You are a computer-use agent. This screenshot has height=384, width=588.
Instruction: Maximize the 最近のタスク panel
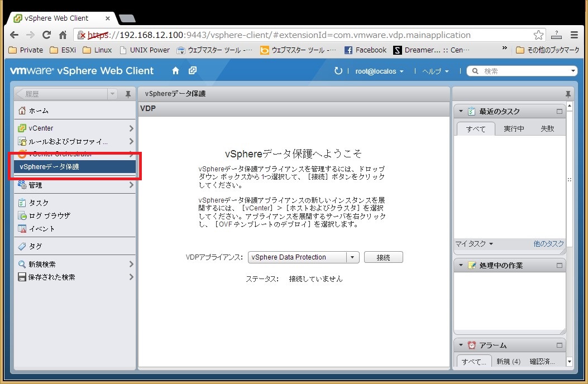560,112
